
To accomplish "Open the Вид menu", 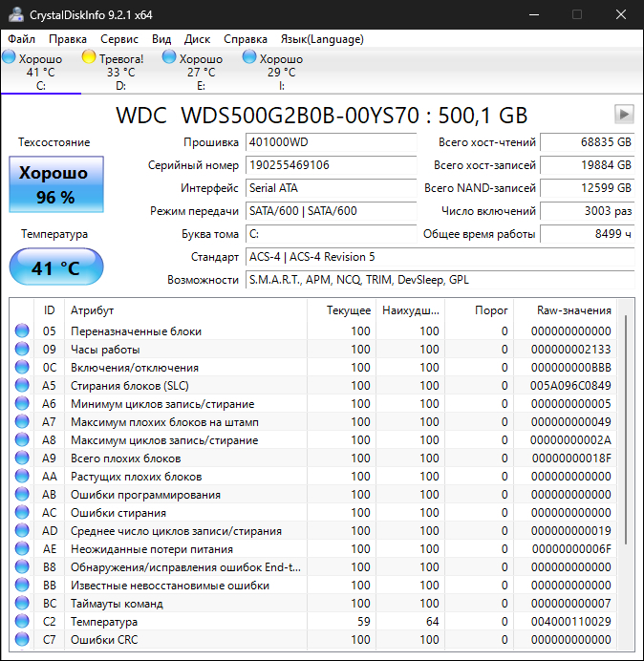I will 161,39.
